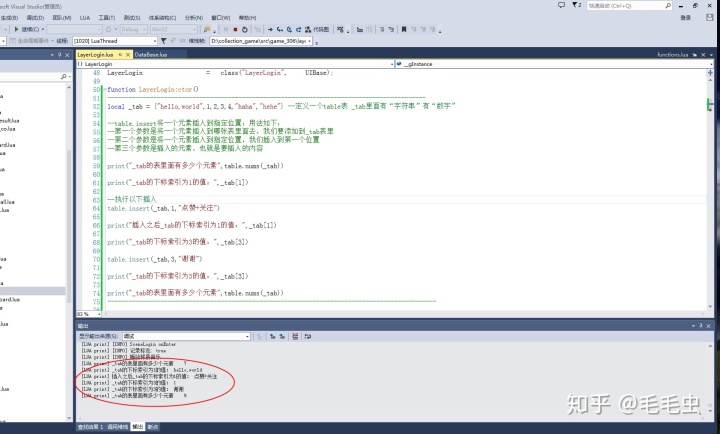720x434 pixels.
Task: Click search magnifier in left side panel
Action: click(x=63, y=77)
